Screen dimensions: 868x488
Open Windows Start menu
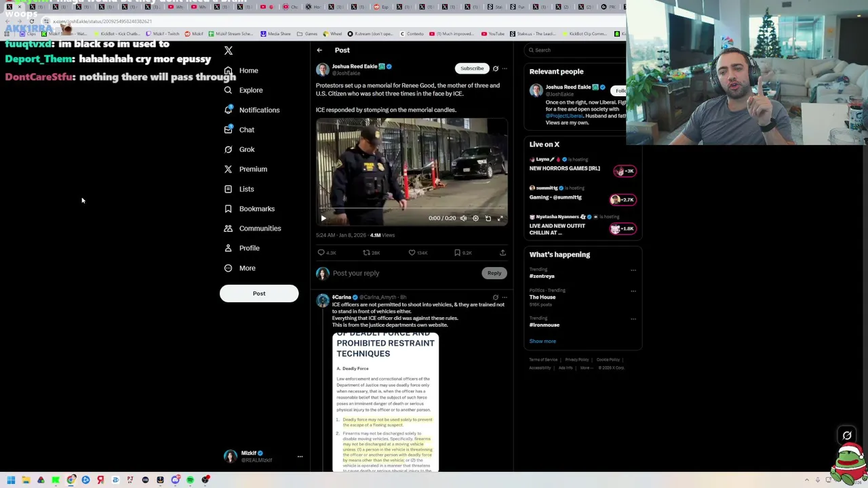click(11, 480)
